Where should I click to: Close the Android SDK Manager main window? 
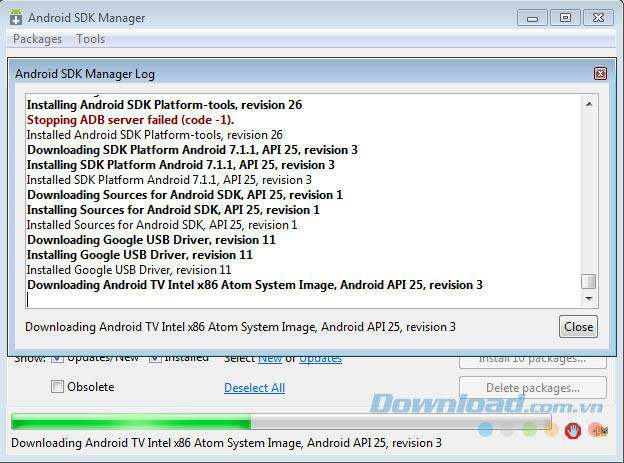coord(598,18)
